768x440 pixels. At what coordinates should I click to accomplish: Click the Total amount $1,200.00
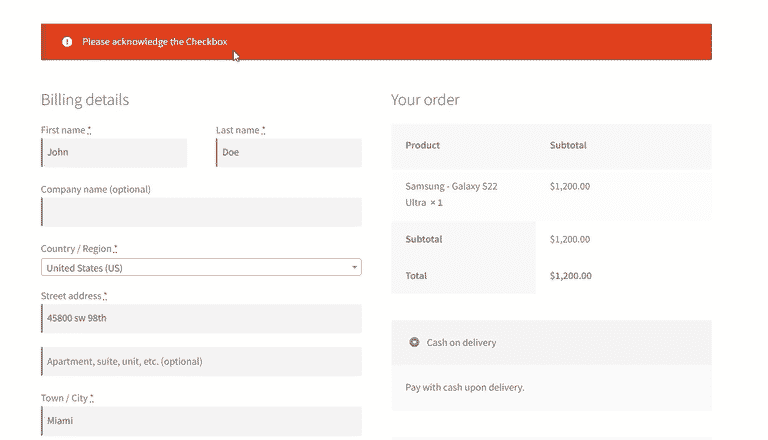tap(571, 276)
